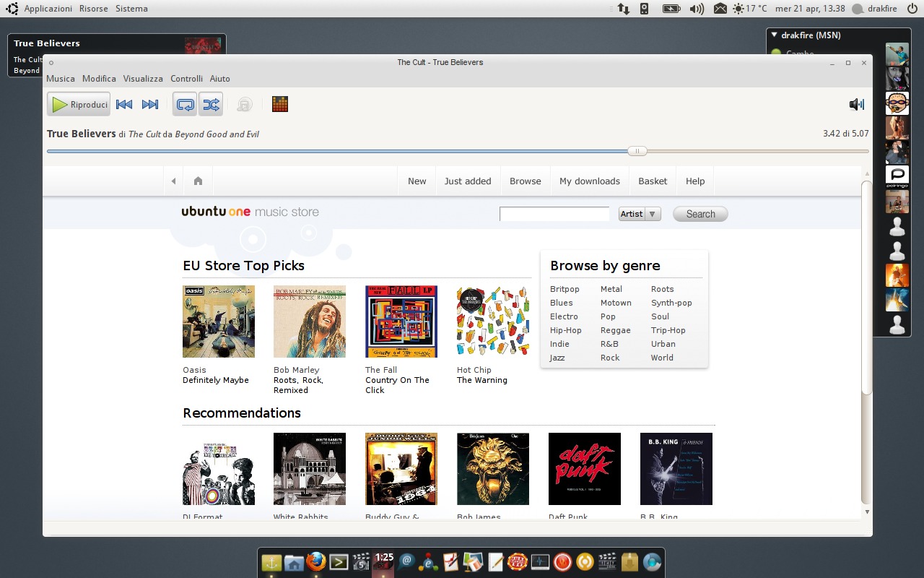The height and width of the screenshot is (578, 924).
Task: Browse the Reggae genre
Action: click(616, 330)
